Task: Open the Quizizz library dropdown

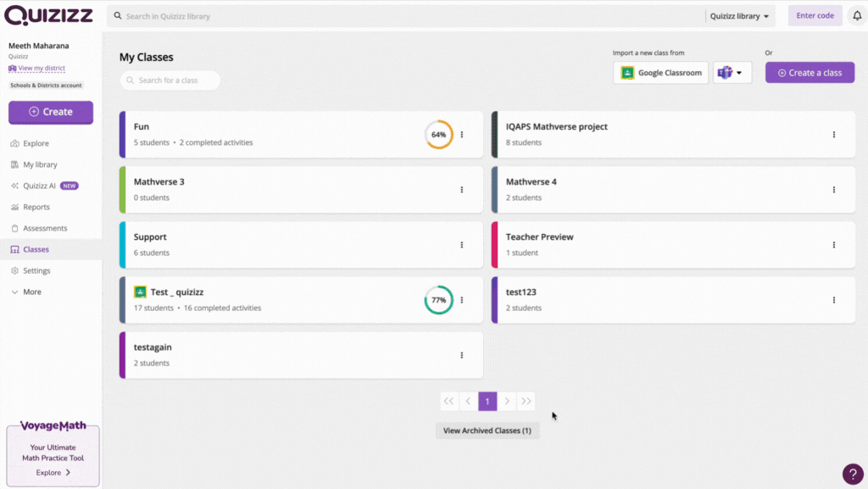Action: [x=739, y=16]
